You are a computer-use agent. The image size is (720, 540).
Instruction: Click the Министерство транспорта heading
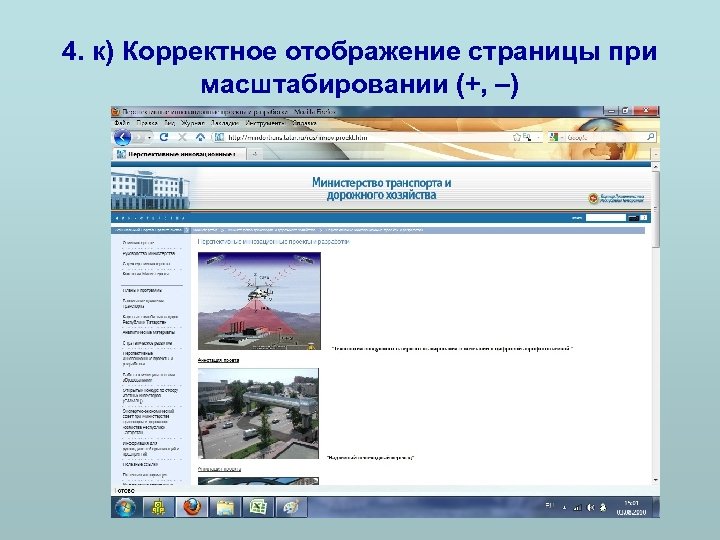(x=381, y=189)
